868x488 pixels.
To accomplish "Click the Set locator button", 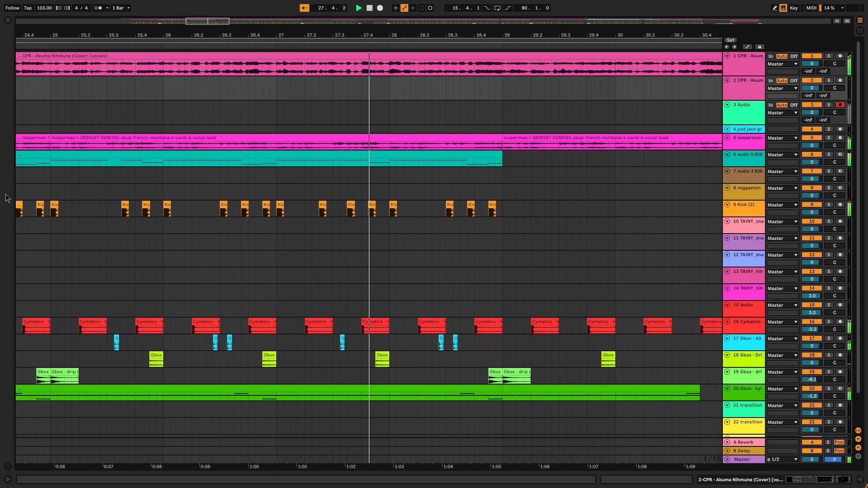I will click(730, 40).
